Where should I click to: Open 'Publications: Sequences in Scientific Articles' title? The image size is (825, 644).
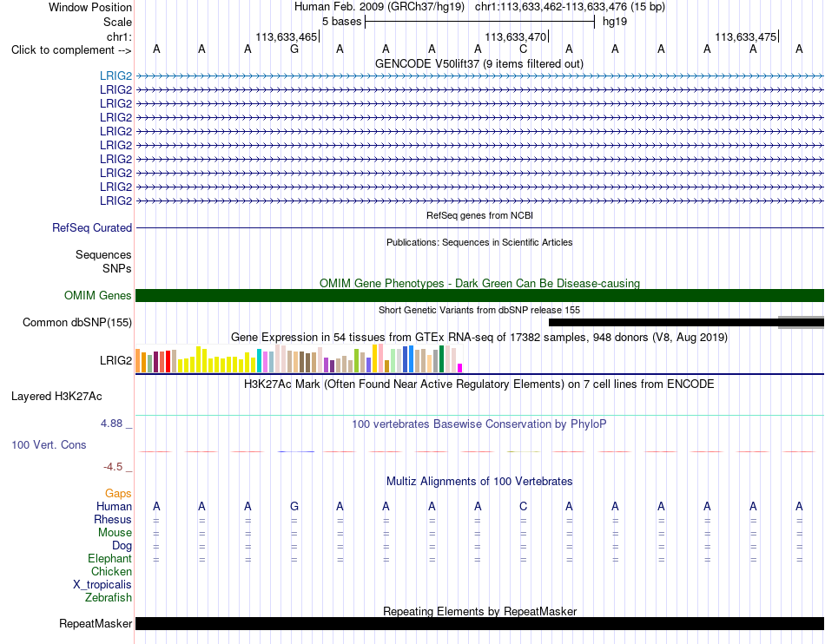click(479, 242)
